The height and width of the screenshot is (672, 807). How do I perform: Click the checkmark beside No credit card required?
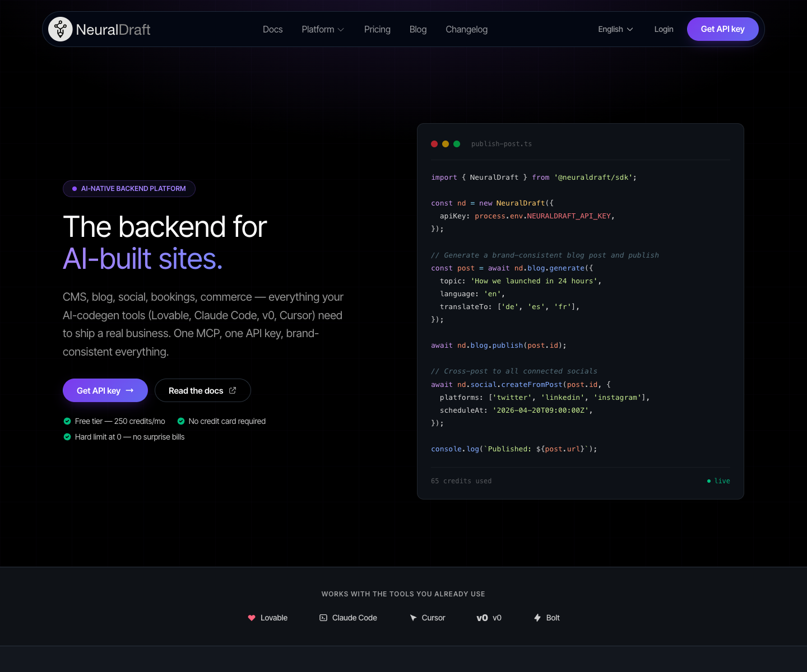[x=181, y=421]
